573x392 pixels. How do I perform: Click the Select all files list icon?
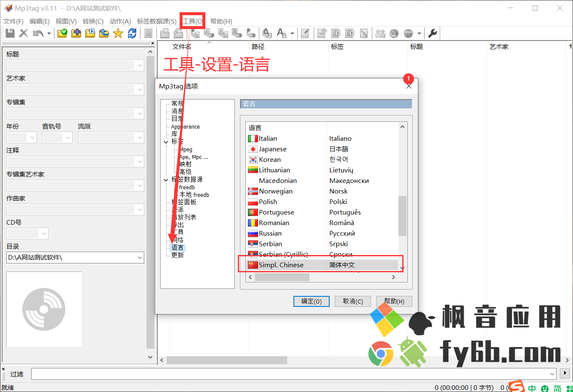pyautogui.click(x=148, y=33)
